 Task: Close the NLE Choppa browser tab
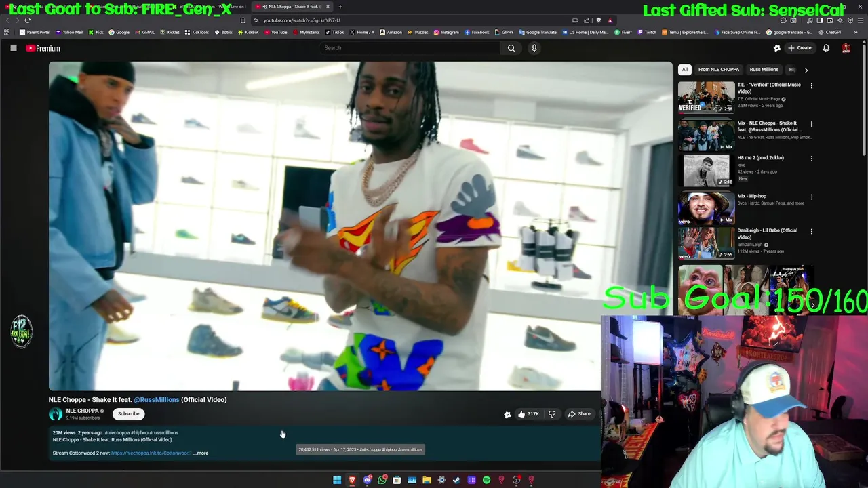click(x=328, y=7)
